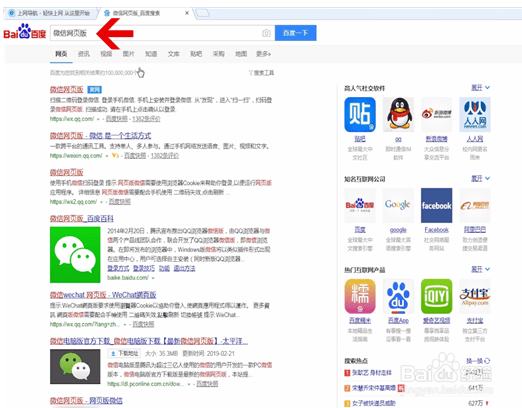Viewport: 522px width, 408px height.
Task: Open the second hot search topic
Action: click(x=374, y=388)
